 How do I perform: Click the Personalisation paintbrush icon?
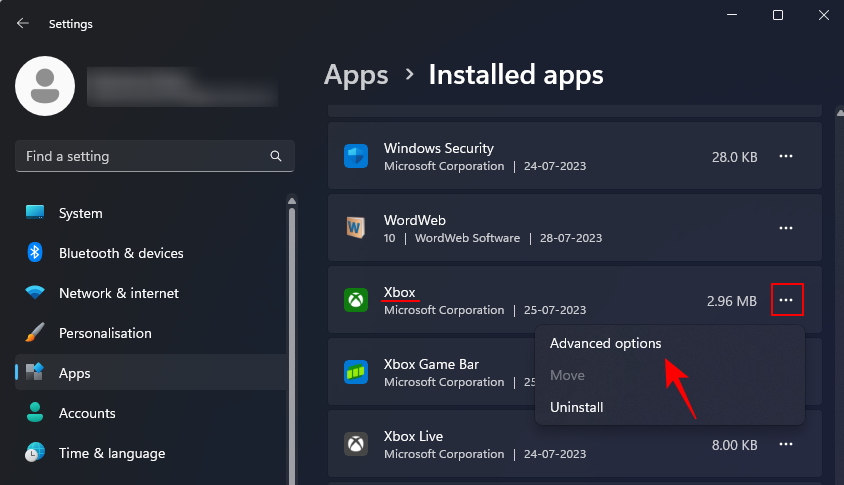pyautogui.click(x=35, y=332)
